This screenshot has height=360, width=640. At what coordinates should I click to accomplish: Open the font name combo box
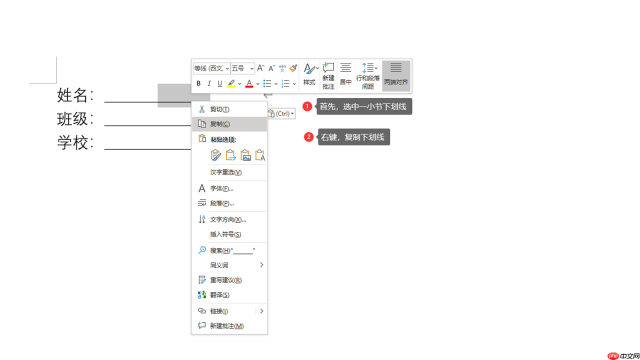[211, 68]
